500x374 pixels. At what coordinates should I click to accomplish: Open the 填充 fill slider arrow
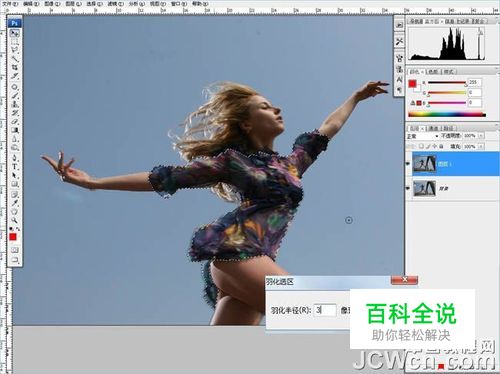pos(481,146)
